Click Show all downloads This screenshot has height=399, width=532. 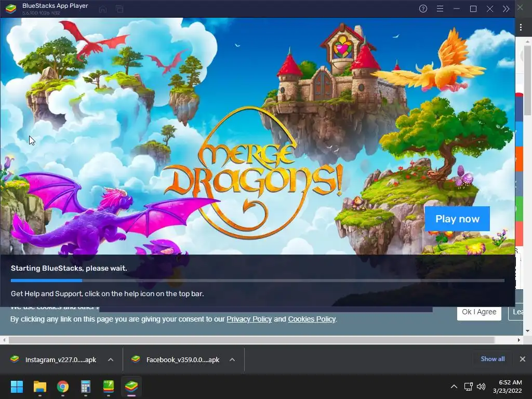tap(493, 359)
